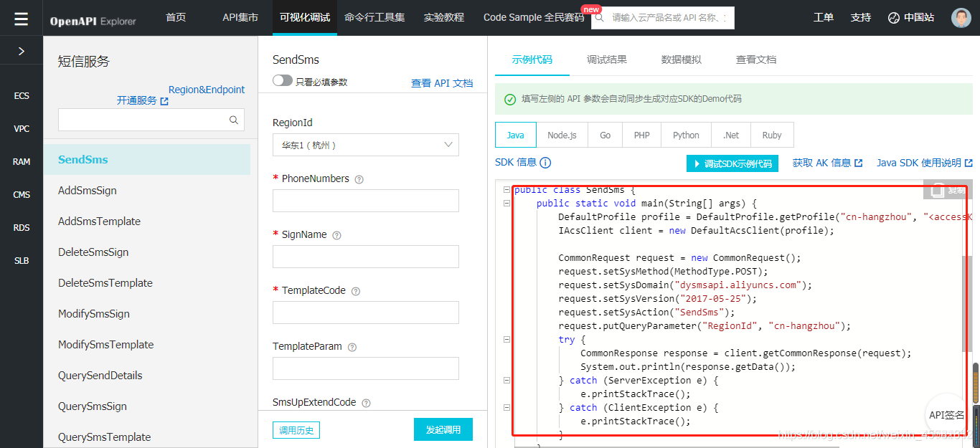The width and height of the screenshot is (980, 448).
Task: Click the API签名 floating button
Action: coord(947,415)
